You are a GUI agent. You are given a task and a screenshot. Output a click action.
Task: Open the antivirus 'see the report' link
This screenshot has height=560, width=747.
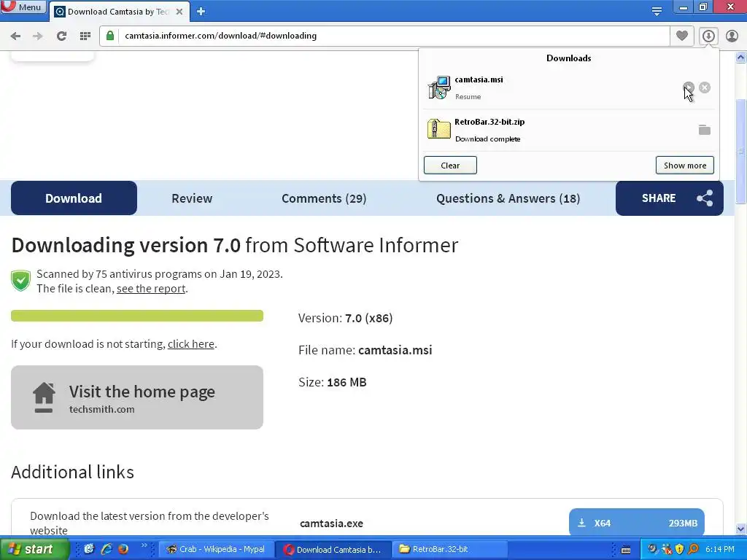(x=151, y=289)
